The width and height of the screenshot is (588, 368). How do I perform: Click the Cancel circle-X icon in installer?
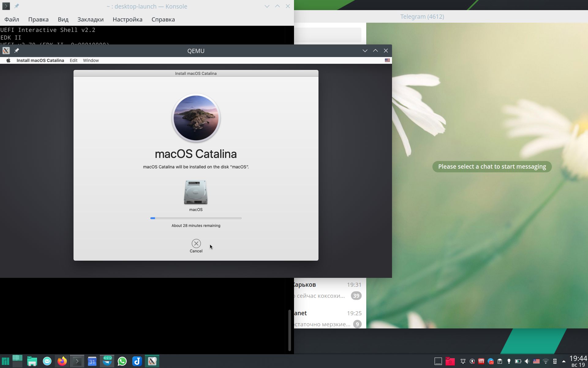(196, 243)
